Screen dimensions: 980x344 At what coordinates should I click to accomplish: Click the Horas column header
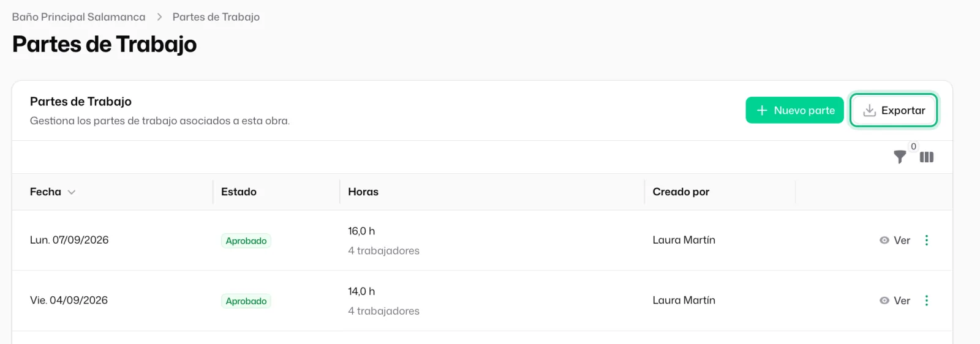363,192
